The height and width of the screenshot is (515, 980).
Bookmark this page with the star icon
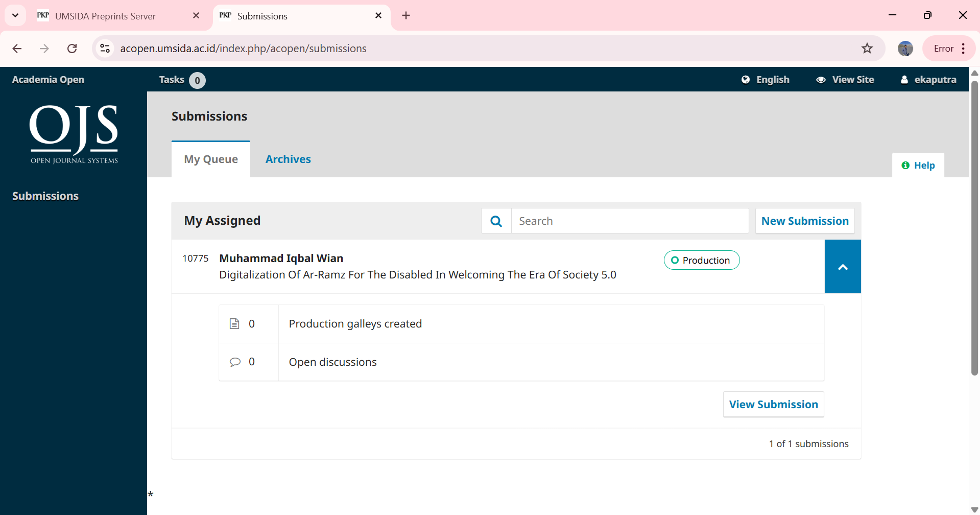click(x=867, y=49)
